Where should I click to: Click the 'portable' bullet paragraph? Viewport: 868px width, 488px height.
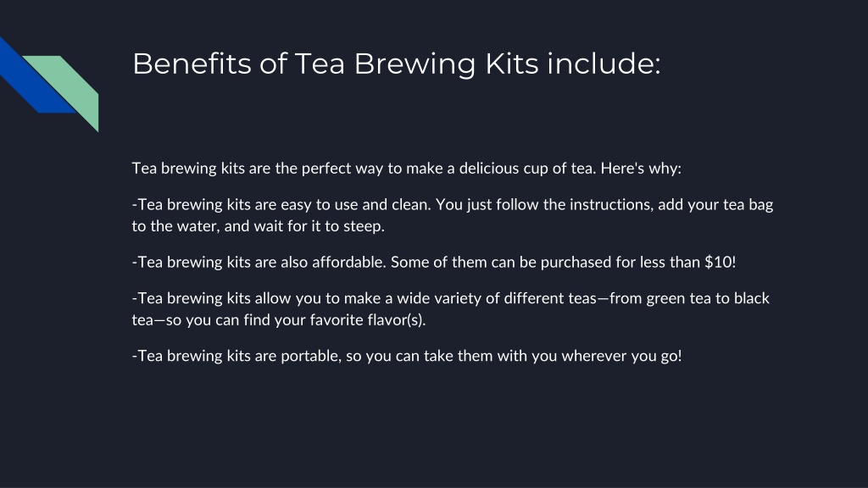[x=407, y=356]
